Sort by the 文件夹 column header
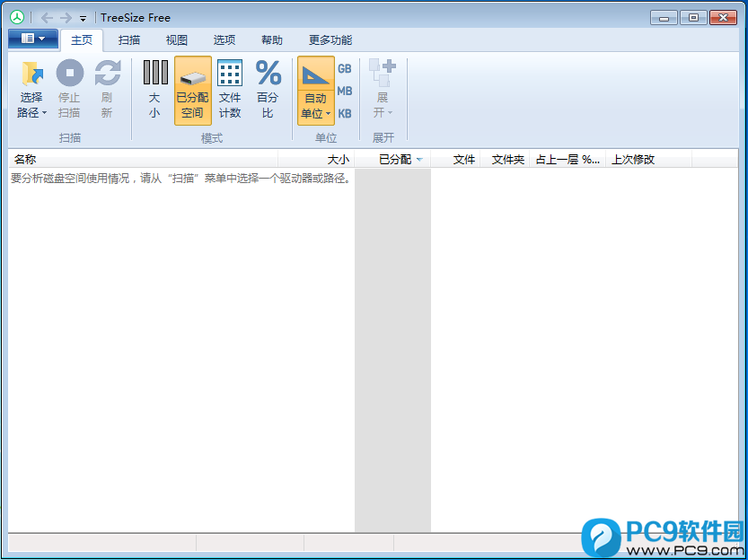Screen dimensions: 748x560 (x=505, y=159)
